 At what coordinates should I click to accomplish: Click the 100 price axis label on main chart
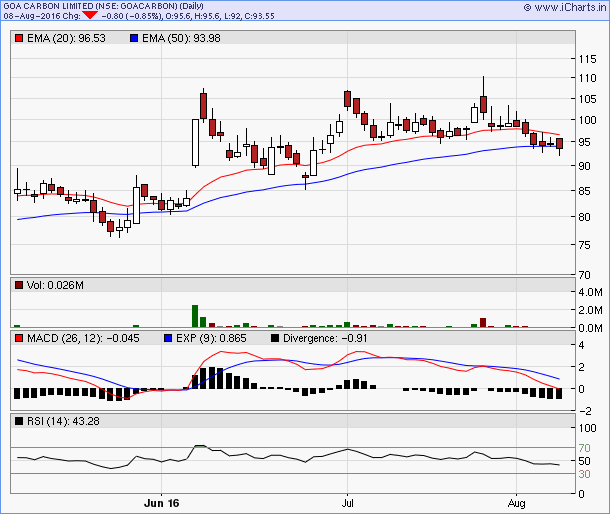[587, 120]
